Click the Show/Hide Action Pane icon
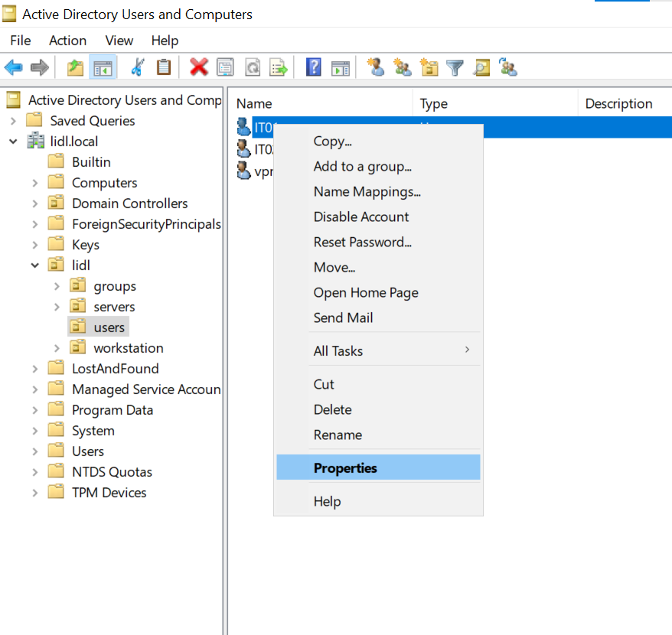The height and width of the screenshot is (635, 672). 341,68
